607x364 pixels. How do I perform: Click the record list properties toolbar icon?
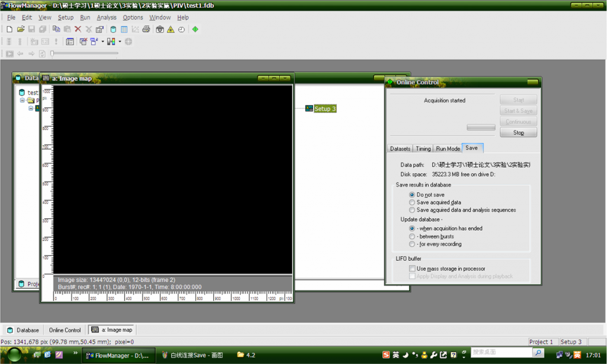[70, 41]
